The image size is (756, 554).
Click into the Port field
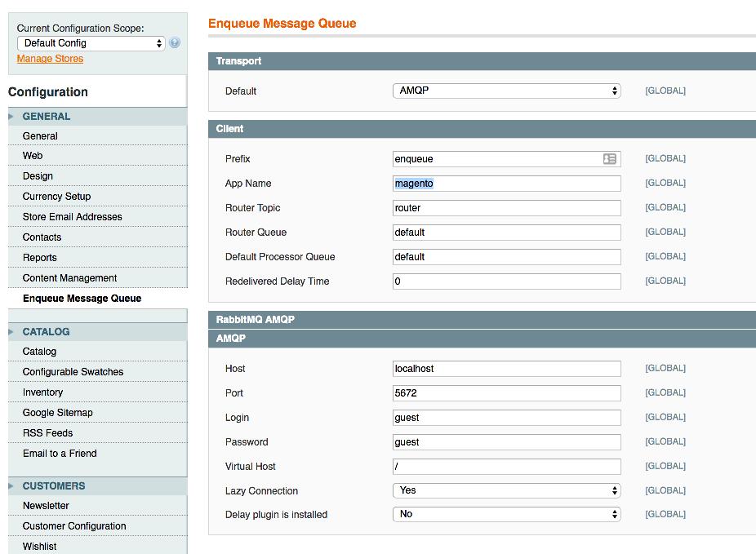[x=506, y=393]
